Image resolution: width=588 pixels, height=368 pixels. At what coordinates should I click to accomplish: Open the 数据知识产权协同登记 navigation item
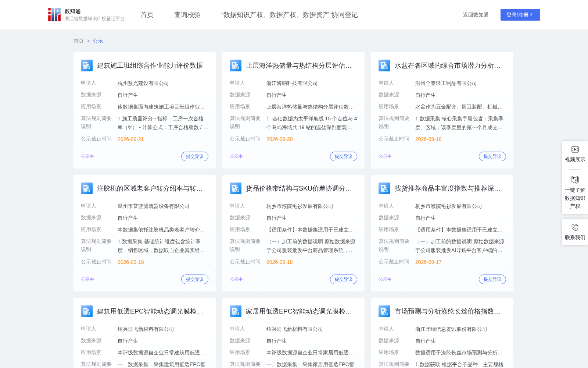click(290, 15)
